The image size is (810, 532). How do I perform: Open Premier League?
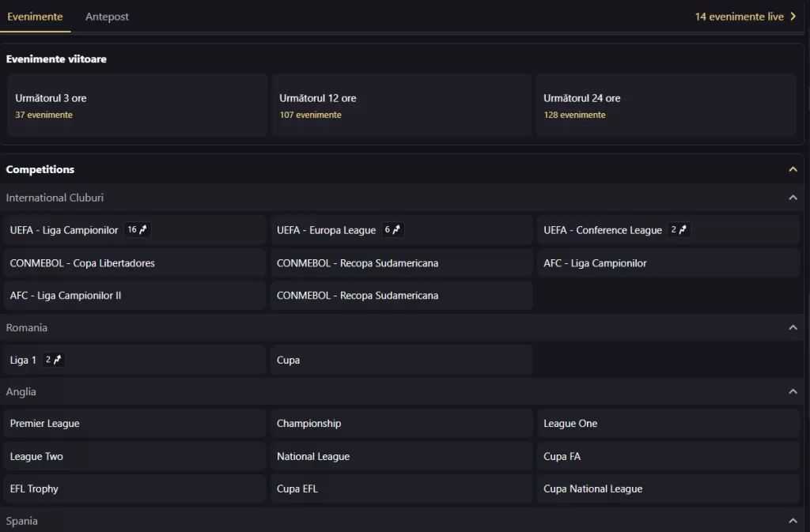click(134, 424)
